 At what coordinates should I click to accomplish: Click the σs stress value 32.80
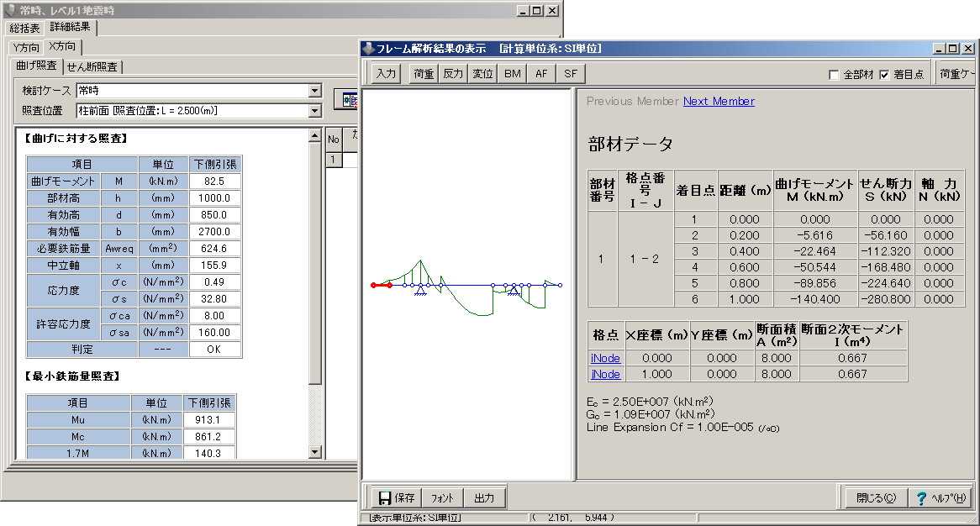coord(214,299)
